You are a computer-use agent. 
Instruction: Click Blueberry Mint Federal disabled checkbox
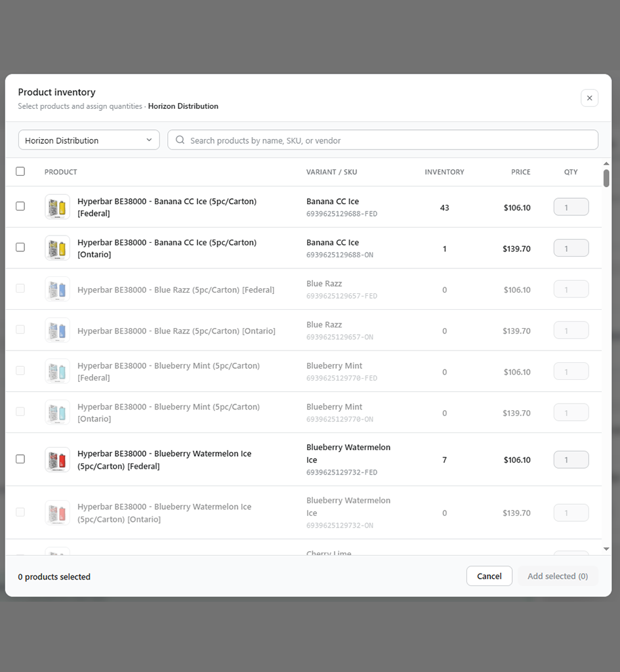click(x=20, y=371)
